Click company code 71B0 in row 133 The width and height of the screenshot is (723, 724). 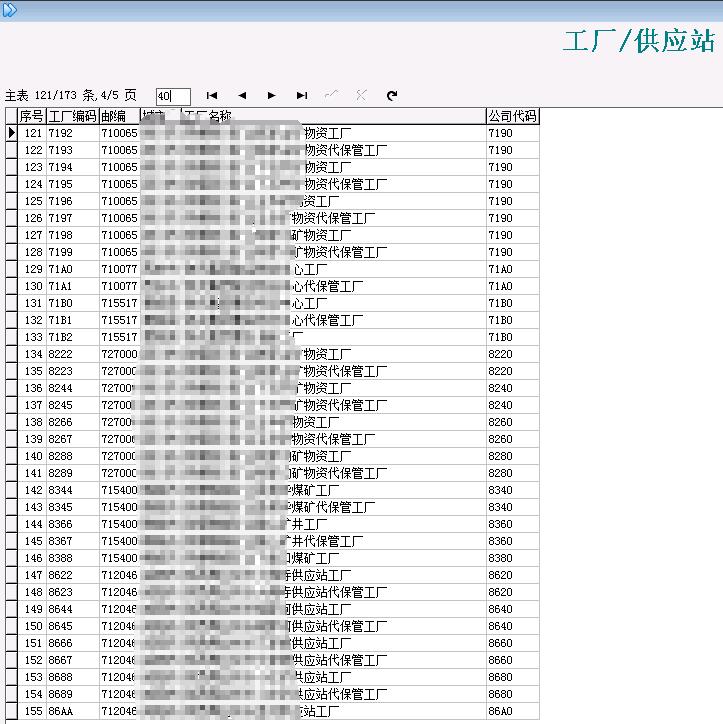500,337
